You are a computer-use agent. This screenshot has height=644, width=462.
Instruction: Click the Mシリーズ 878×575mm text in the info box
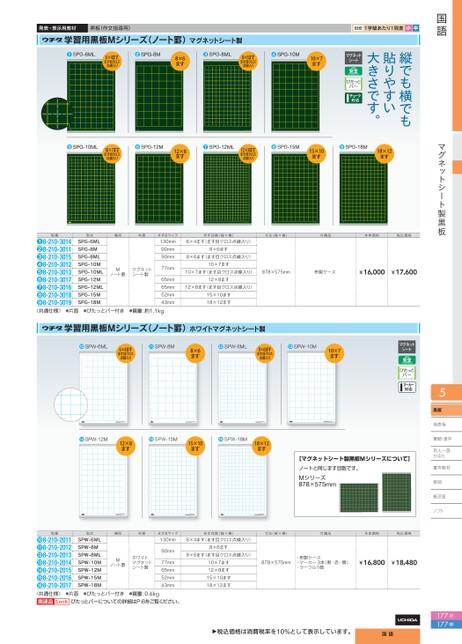(x=317, y=481)
